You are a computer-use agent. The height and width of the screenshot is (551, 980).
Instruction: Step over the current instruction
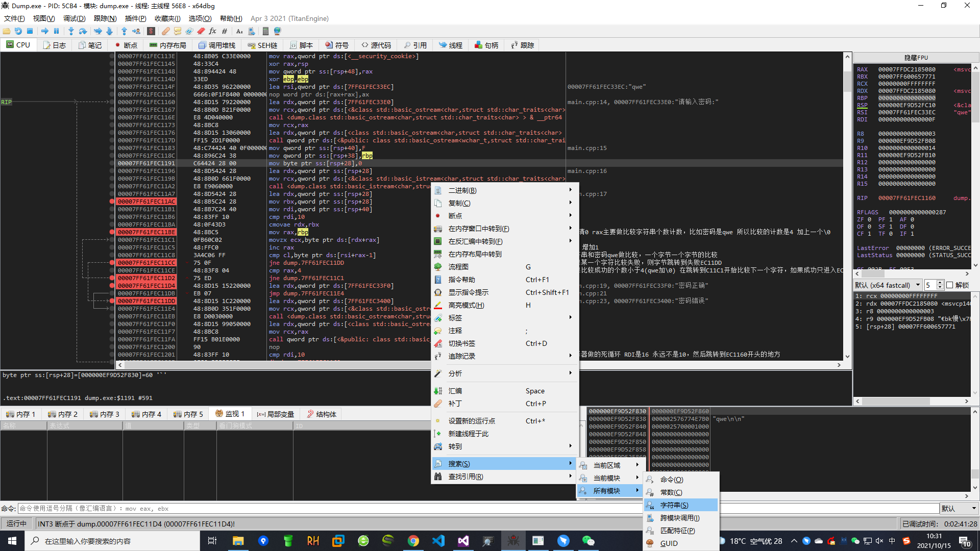coord(83,31)
